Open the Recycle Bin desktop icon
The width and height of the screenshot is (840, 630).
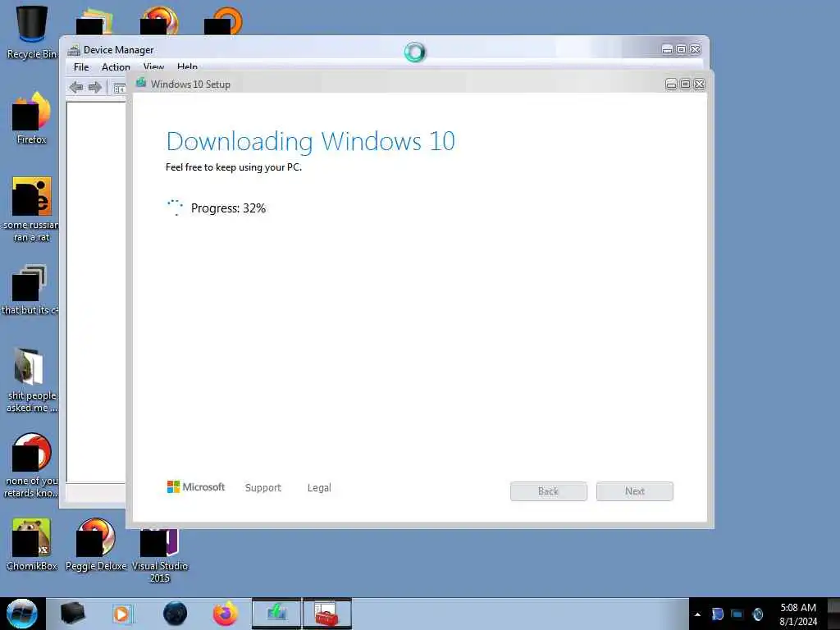click(x=31, y=31)
